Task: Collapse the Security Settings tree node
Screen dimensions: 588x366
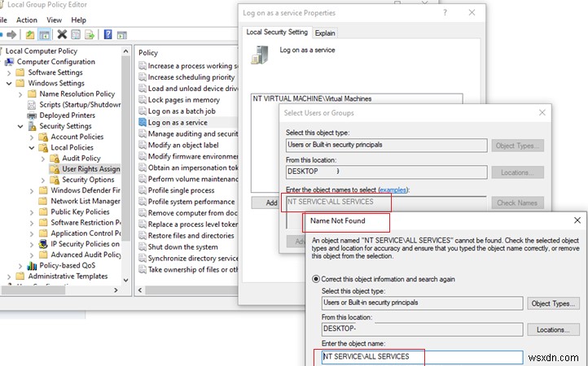Action: click(20, 126)
